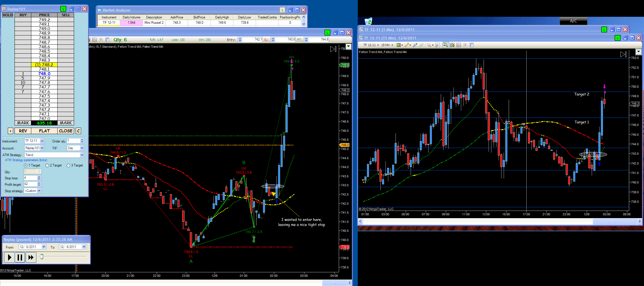Click the Order qty input field
644x286 pixels.
(x=74, y=141)
